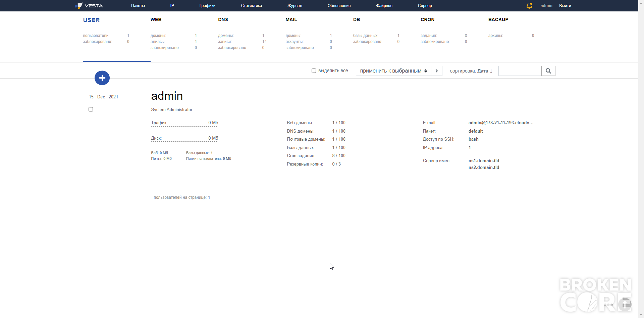The width and height of the screenshot is (644, 318).
Task: Click the Vesta logo
Action: [x=89, y=6]
